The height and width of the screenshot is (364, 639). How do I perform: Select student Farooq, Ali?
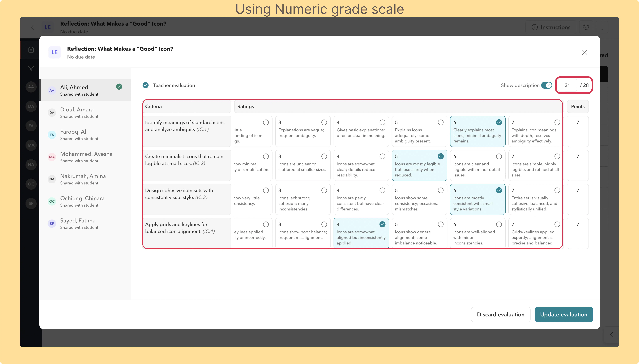85,135
